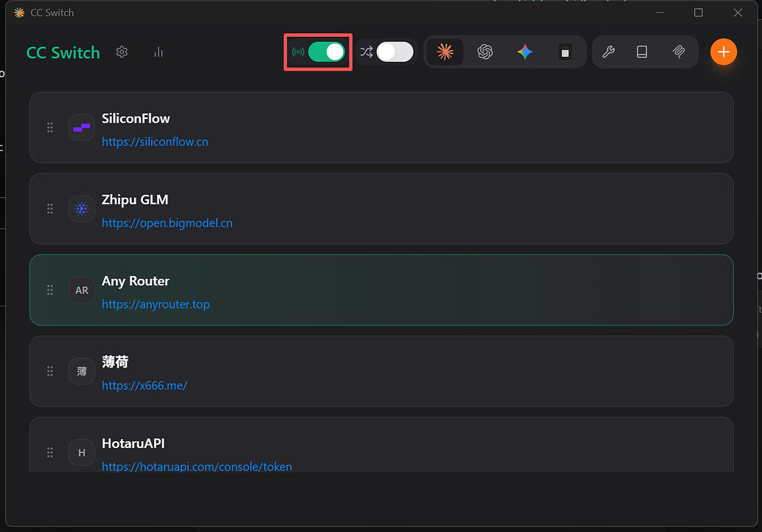This screenshot has width=762, height=532.
Task: Switch to Gemini app tab
Action: (x=525, y=52)
